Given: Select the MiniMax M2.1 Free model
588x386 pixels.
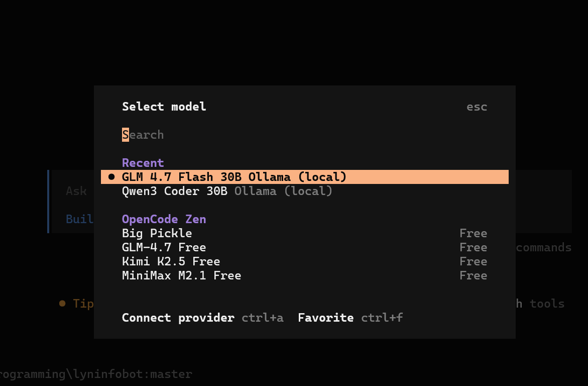Looking at the screenshot, I should point(181,275).
